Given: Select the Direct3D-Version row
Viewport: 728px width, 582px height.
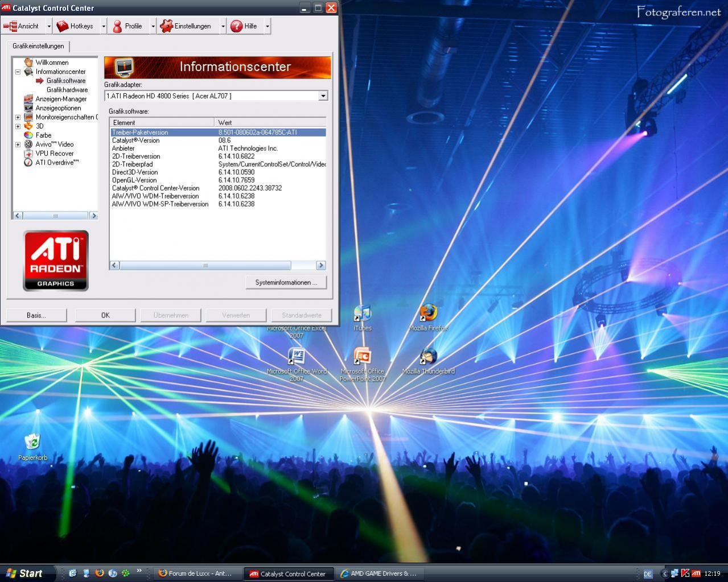Looking at the screenshot, I should [x=218, y=172].
